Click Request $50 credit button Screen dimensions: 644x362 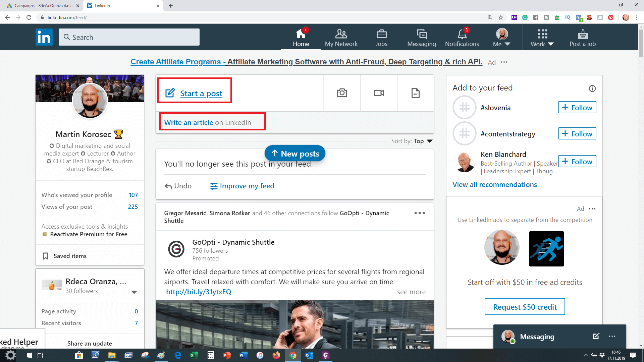[525, 307]
